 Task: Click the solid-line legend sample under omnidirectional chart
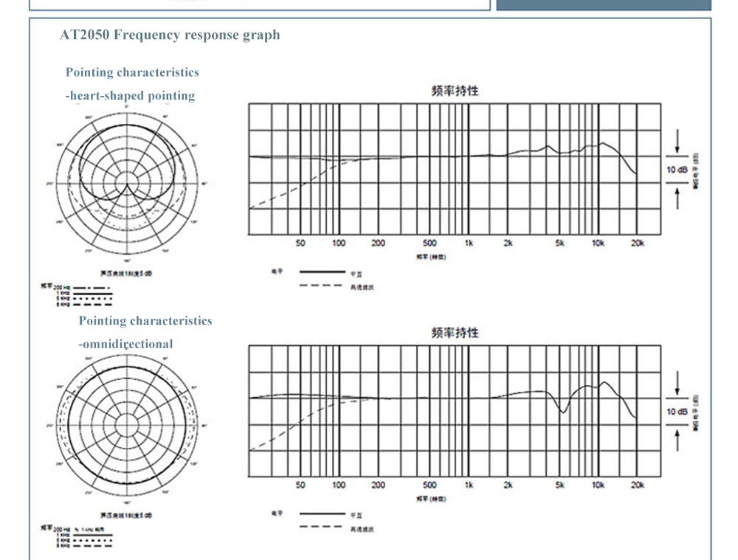[323, 514]
